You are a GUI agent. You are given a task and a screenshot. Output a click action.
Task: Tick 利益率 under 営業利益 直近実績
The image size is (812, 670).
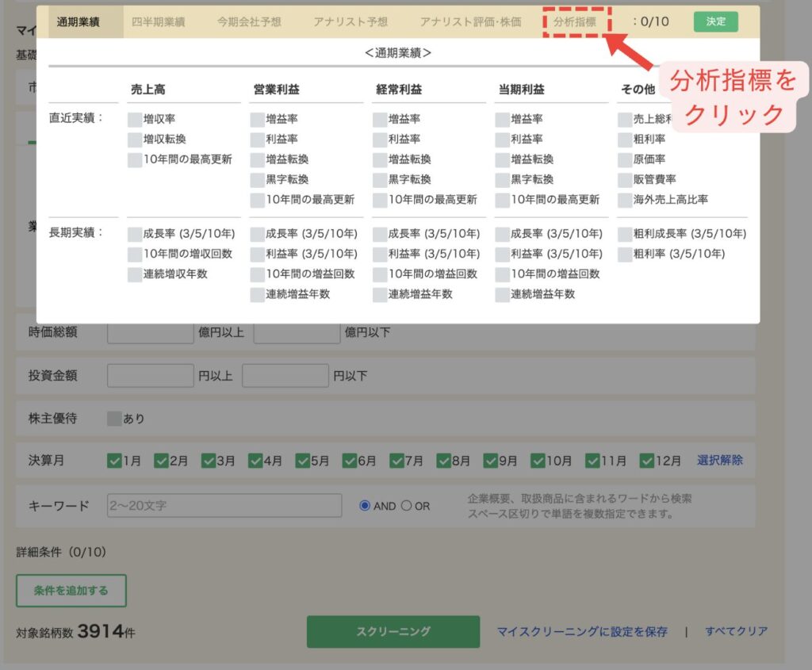(258, 140)
